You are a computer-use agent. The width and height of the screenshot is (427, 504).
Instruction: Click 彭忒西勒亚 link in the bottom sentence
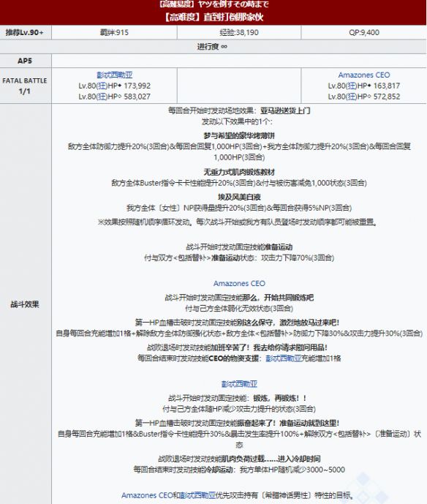(x=197, y=495)
